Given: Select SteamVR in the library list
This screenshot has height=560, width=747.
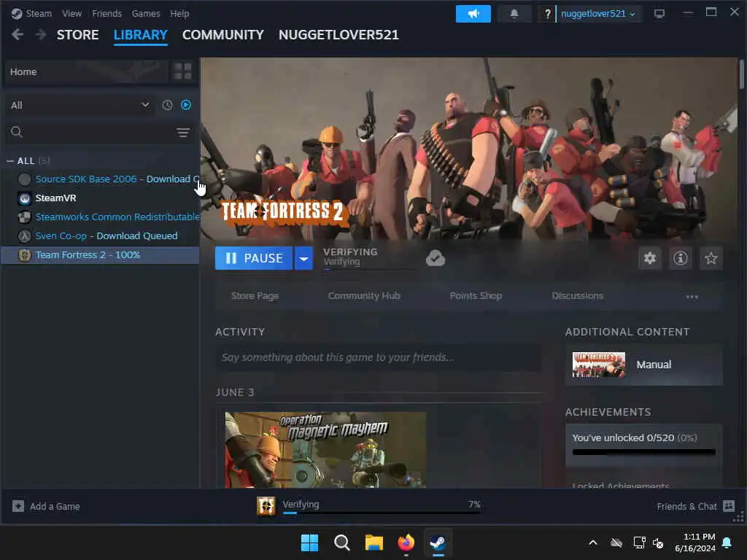Looking at the screenshot, I should click(x=101, y=198).
